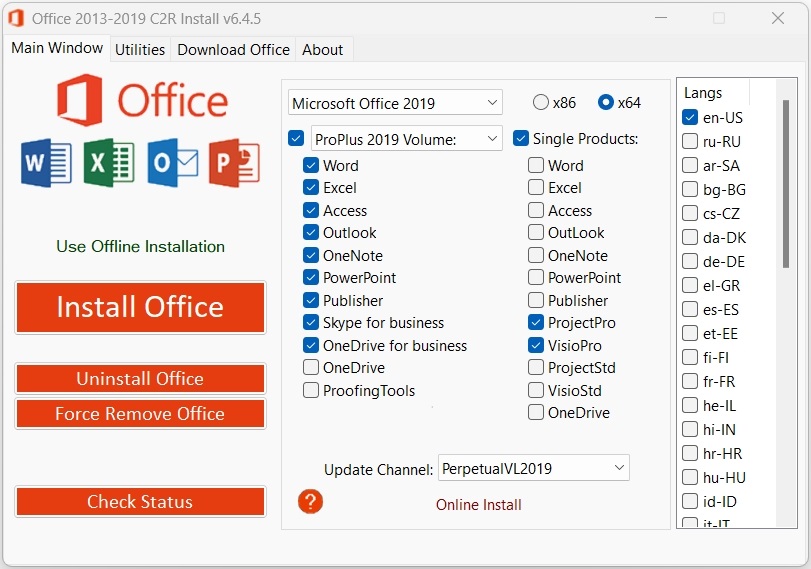Check the ru-RU language
The width and height of the screenshot is (811, 569).
click(x=690, y=141)
